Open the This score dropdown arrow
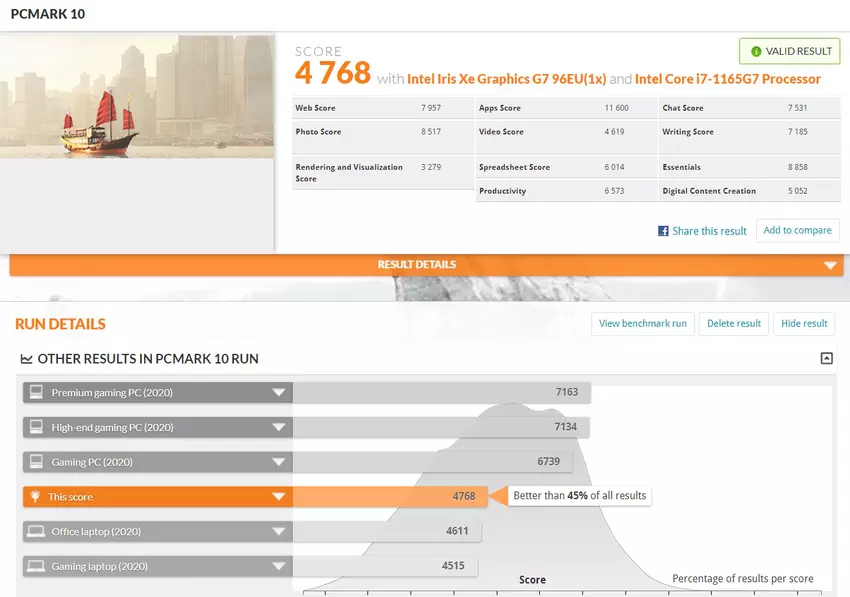Image resolution: width=850 pixels, height=597 pixels. click(279, 497)
